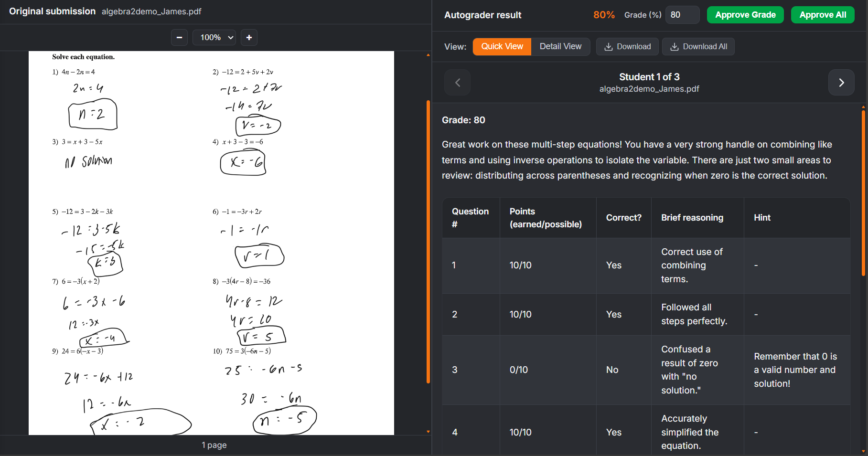Click the download icon on Download button
Screen dimensions: 868x456
609,46
